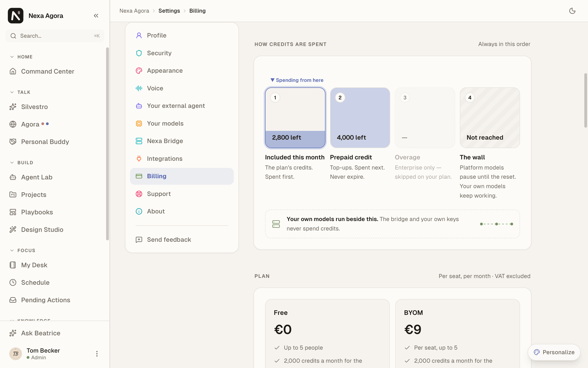Screen dimensions: 588x368
Task: Open Your models settings
Action: point(182,124)
